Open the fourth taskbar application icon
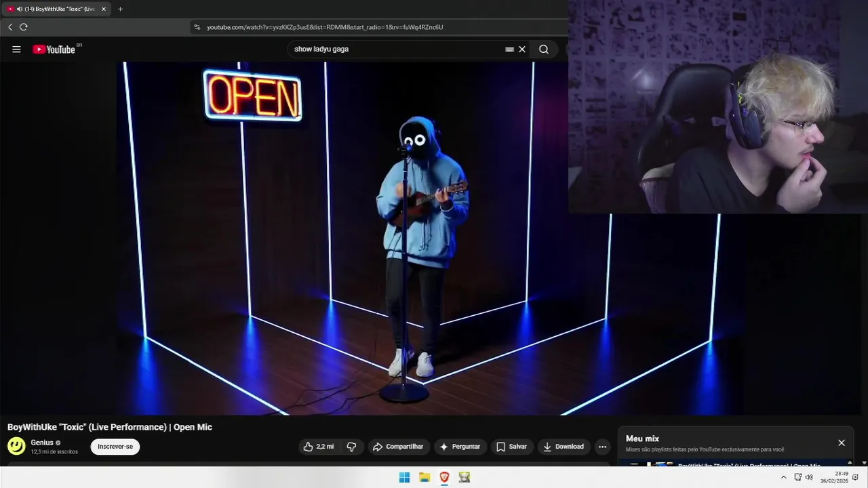 pos(465,477)
